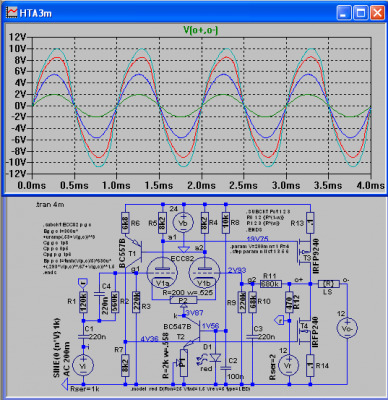
Task: Click the LS load resistor symbol
Action: [329, 284]
